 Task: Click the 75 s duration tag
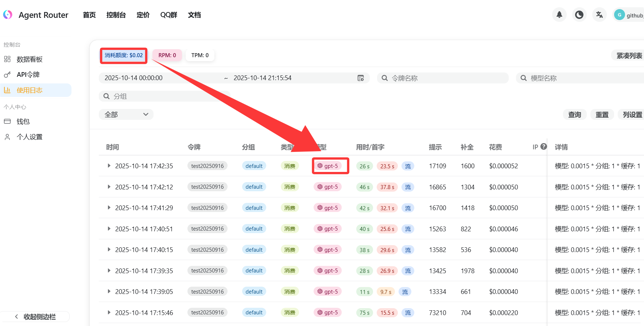364,313
